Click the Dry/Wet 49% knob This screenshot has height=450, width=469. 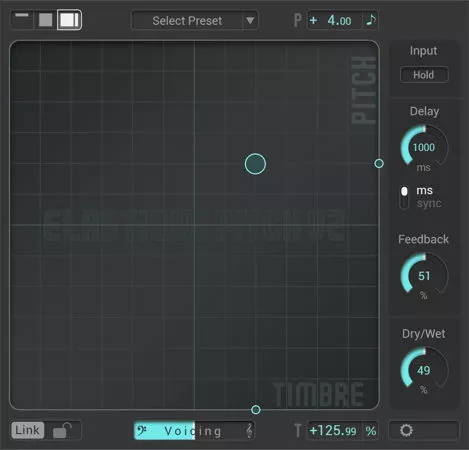424,370
